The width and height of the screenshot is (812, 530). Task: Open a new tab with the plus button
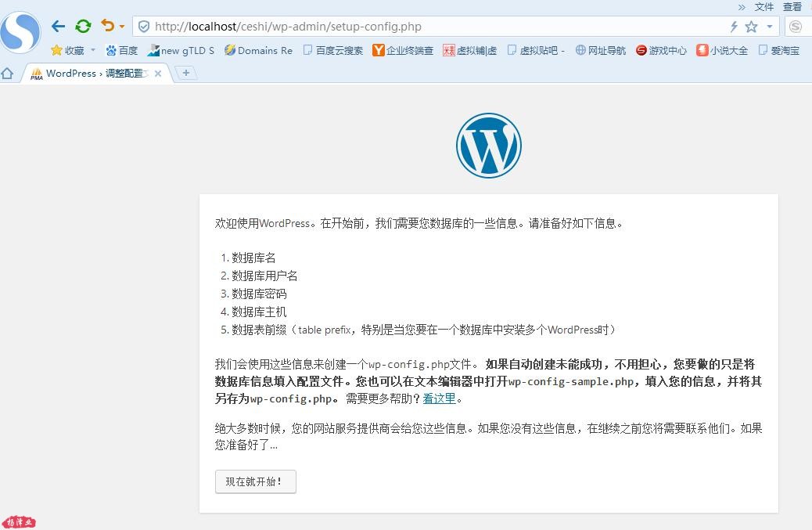coord(186,73)
